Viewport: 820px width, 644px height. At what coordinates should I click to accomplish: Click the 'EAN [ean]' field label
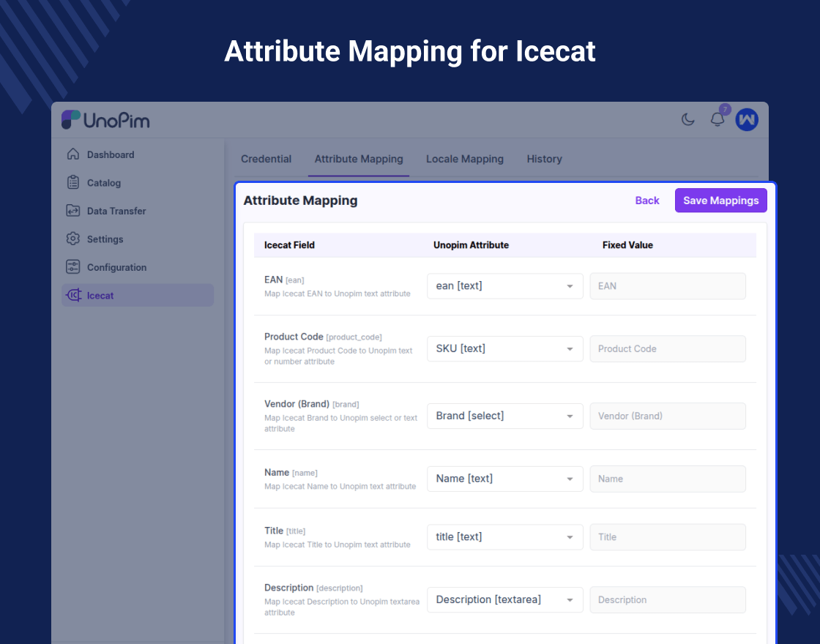[x=284, y=280]
